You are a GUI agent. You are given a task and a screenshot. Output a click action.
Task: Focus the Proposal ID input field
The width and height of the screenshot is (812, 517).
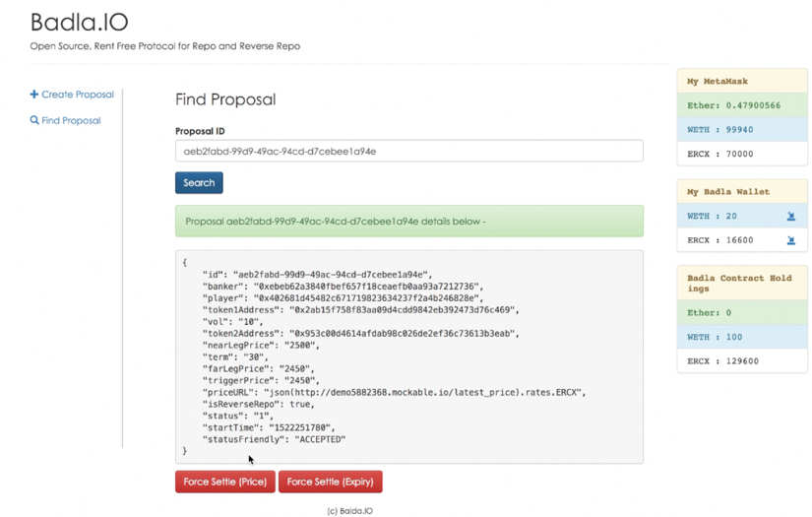pyautogui.click(x=408, y=151)
